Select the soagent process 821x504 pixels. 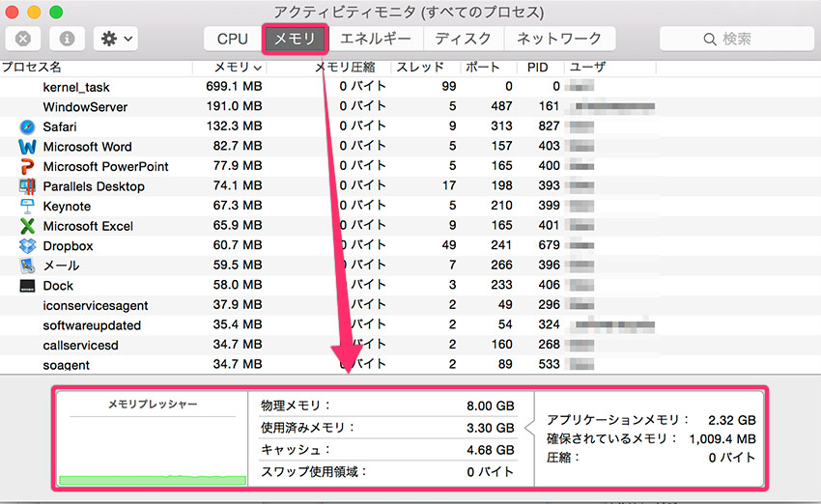(66, 365)
